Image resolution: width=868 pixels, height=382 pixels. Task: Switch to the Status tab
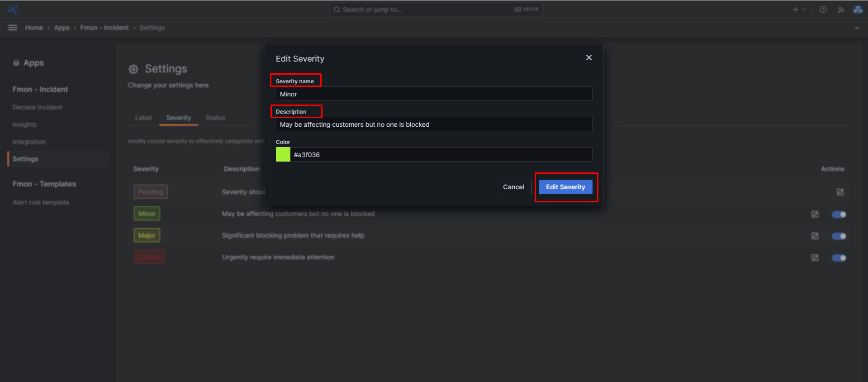coord(215,118)
